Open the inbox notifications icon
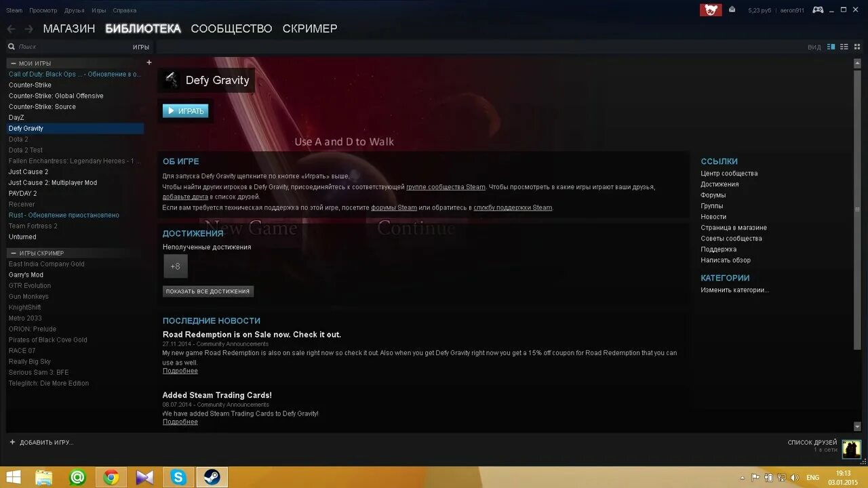This screenshot has height=488, width=868. 732,9
